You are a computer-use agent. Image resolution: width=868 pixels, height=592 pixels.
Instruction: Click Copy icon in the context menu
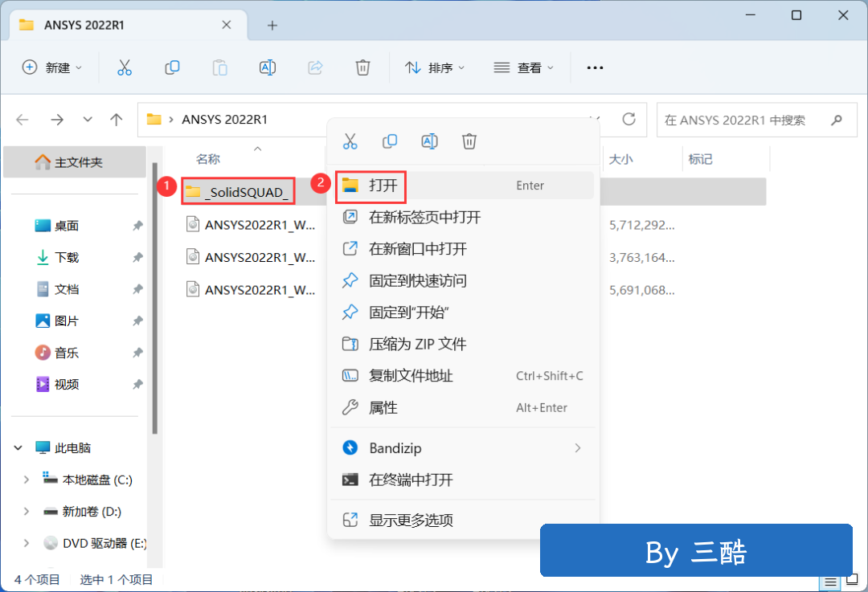[390, 141]
